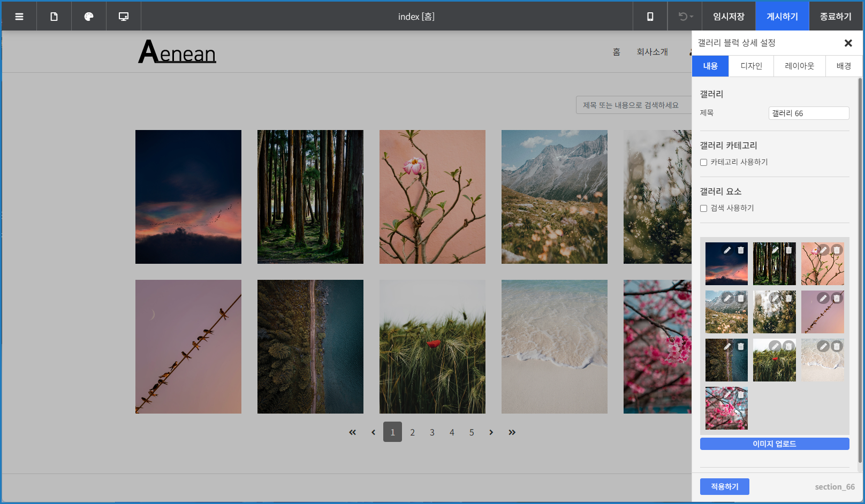The image size is (865, 504).
Task: Open the 레이아웃 tab
Action: [799, 66]
